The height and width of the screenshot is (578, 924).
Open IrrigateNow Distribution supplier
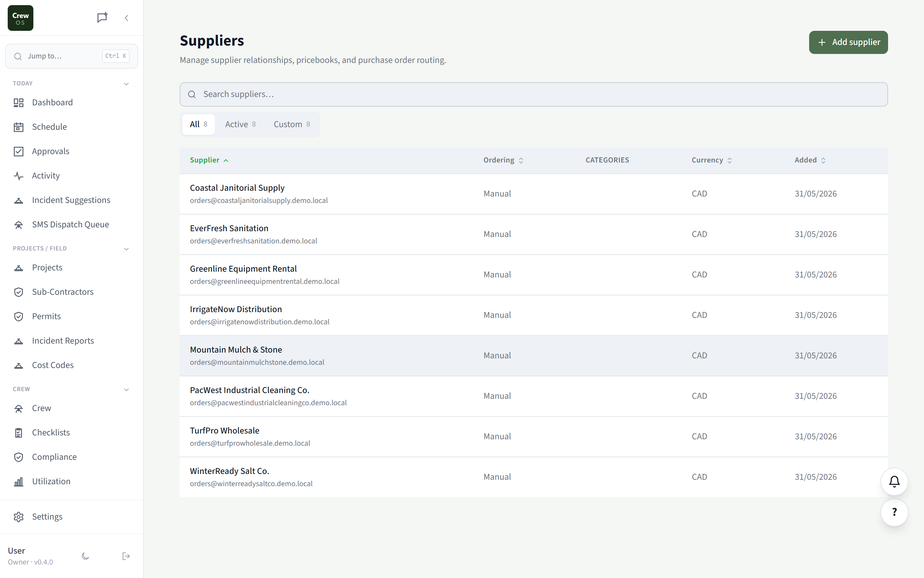534,315
